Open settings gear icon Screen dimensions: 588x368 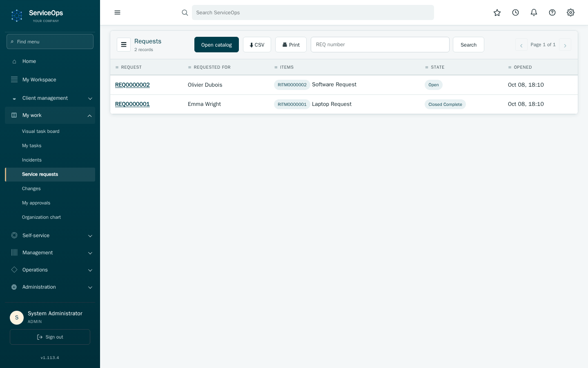pyautogui.click(x=570, y=13)
